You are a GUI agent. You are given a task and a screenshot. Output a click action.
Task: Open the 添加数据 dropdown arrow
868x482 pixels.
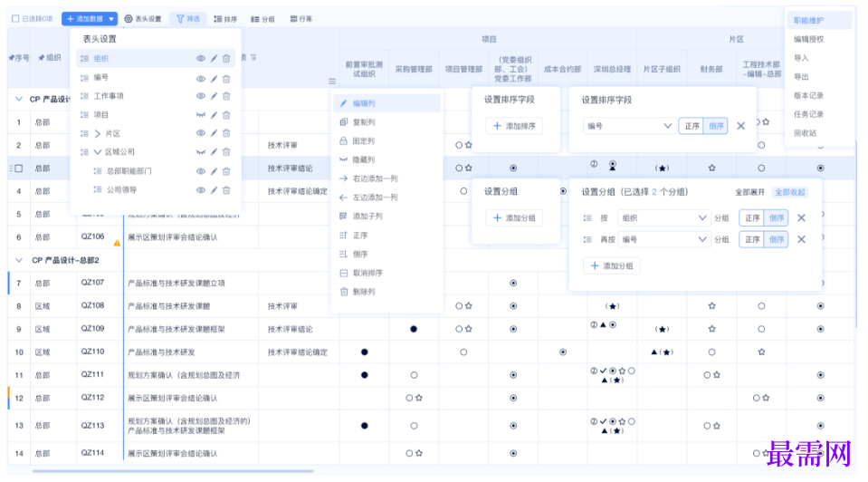111,19
